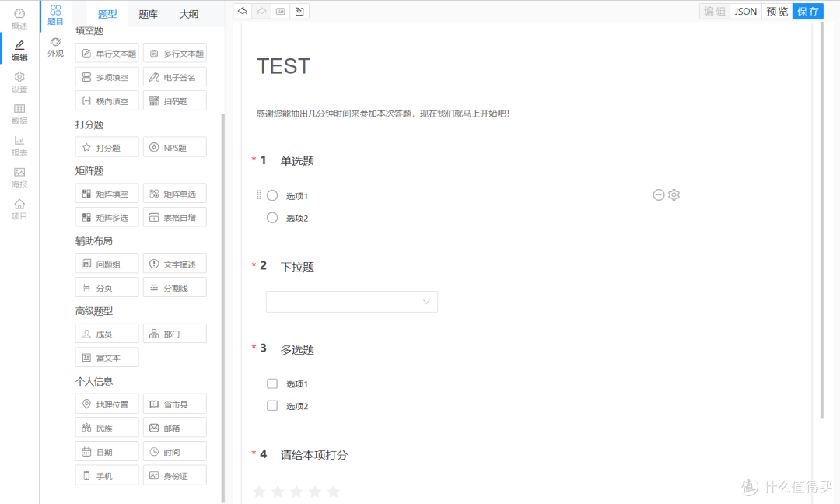Open the JSON view
Image resolution: width=840 pixels, height=504 pixels.
(745, 11)
